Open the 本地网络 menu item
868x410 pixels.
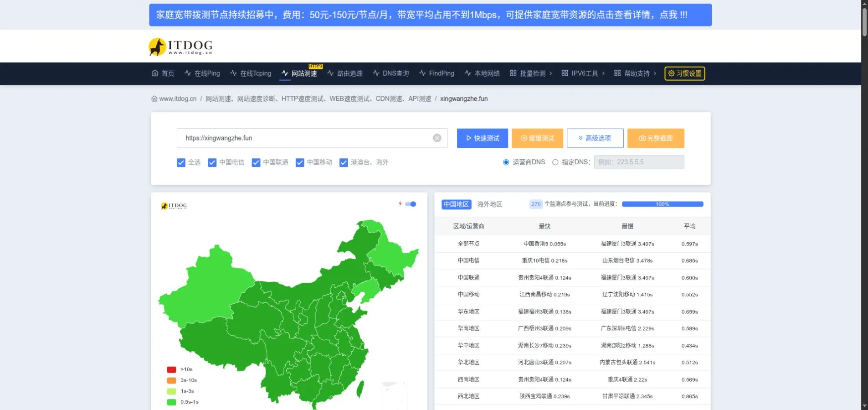pos(482,73)
